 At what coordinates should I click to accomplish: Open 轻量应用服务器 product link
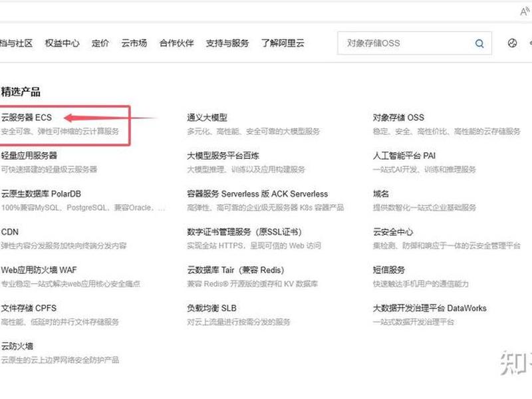point(29,156)
